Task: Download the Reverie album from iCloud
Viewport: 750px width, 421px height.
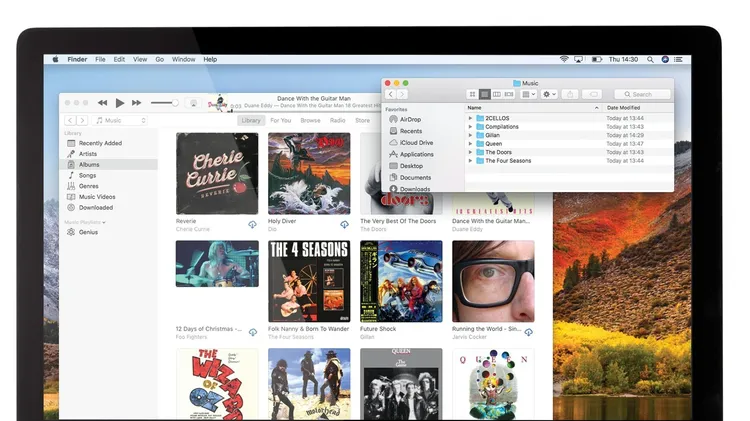Action: [252, 224]
